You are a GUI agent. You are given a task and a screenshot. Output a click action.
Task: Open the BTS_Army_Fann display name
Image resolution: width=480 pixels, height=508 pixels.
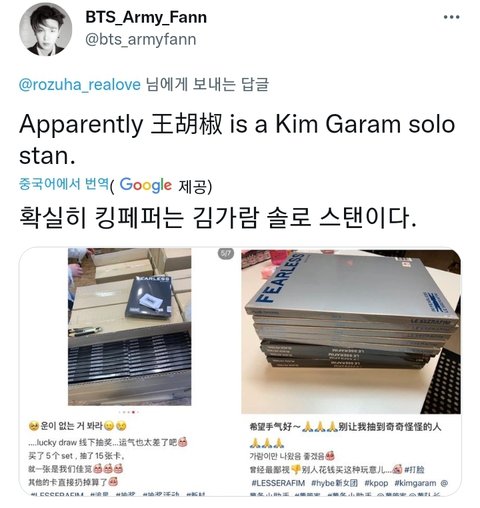[146, 17]
